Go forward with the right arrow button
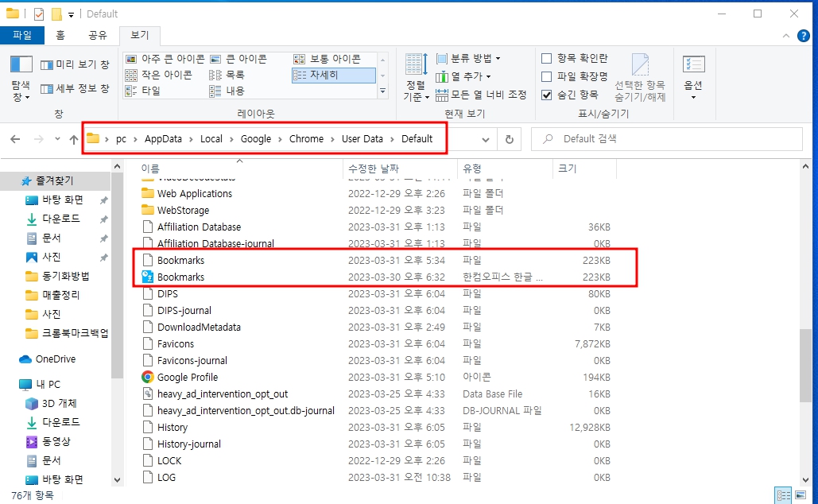The image size is (818, 504). click(39, 139)
